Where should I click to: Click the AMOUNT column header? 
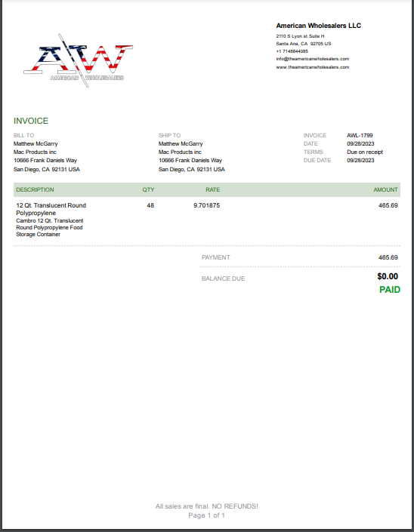coord(385,189)
